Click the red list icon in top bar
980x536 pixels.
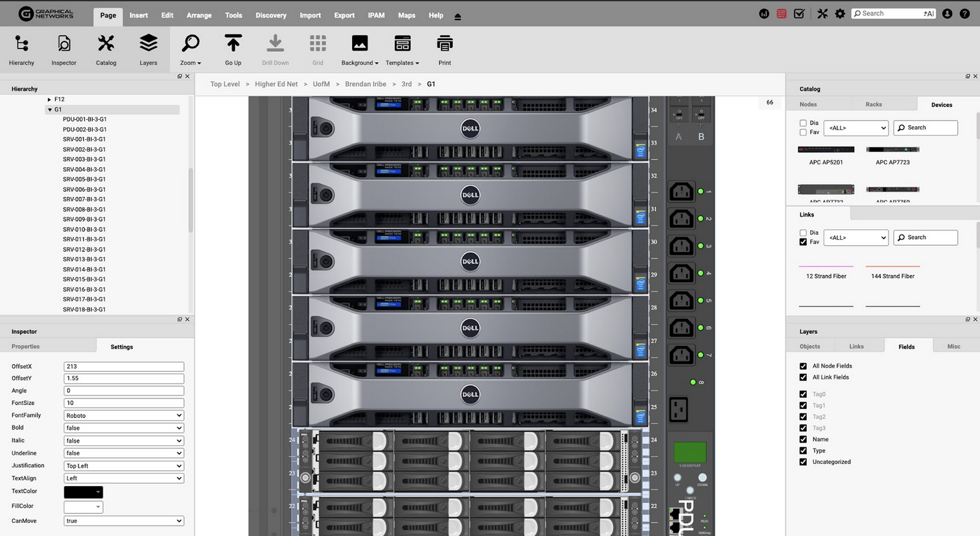pos(782,14)
